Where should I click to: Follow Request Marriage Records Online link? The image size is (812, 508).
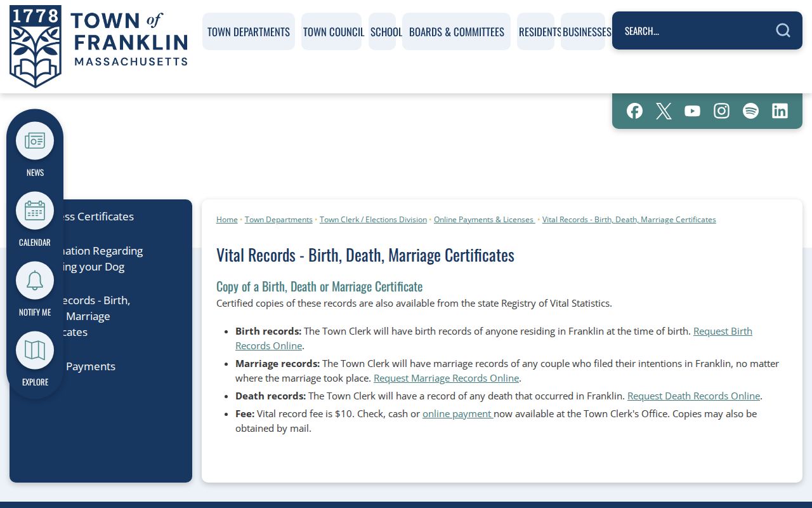(x=446, y=378)
